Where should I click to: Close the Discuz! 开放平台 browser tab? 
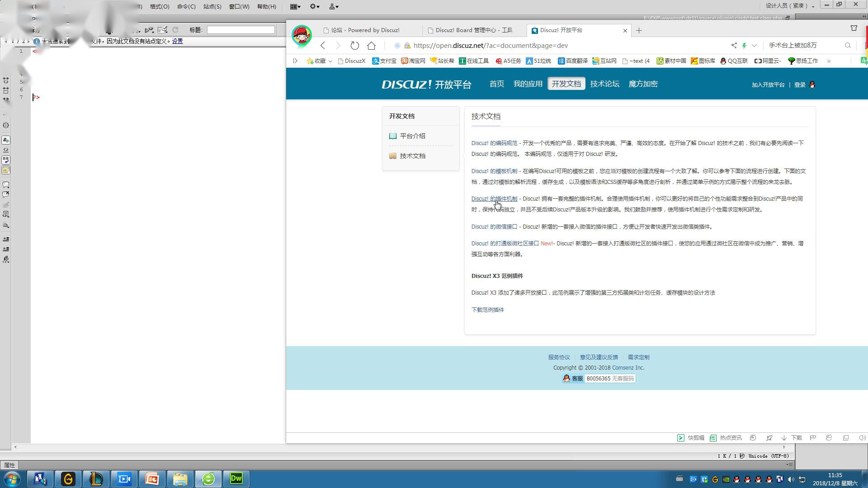[x=625, y=31]
